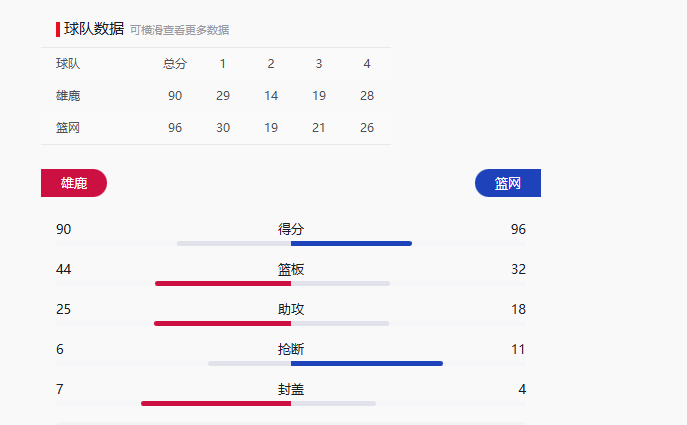
Task: Click the 篮网 row name in table
Action: coord(68,128)
